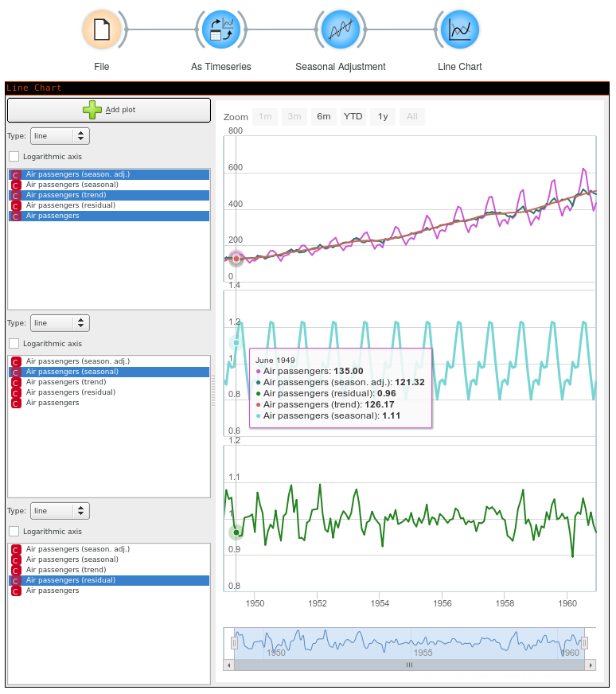
Task: Select Air passengers (seasonal) in first list
Action: click(72, 185)
